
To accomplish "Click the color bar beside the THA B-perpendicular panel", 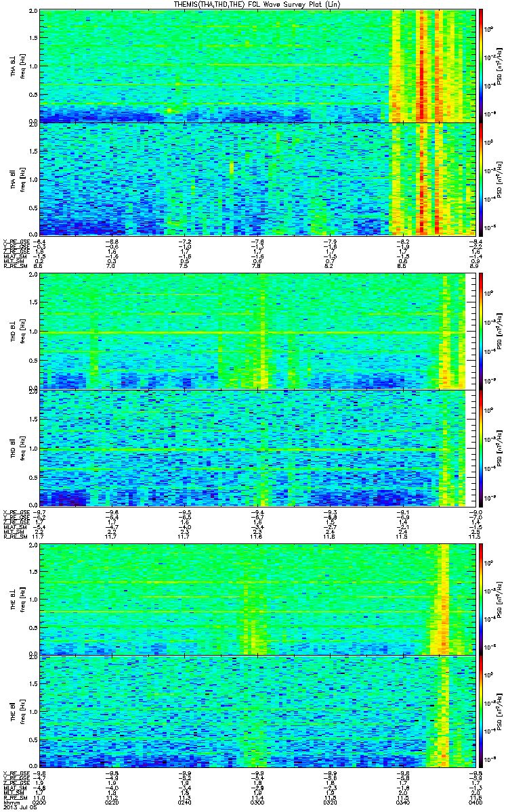I will coord(482,66).
